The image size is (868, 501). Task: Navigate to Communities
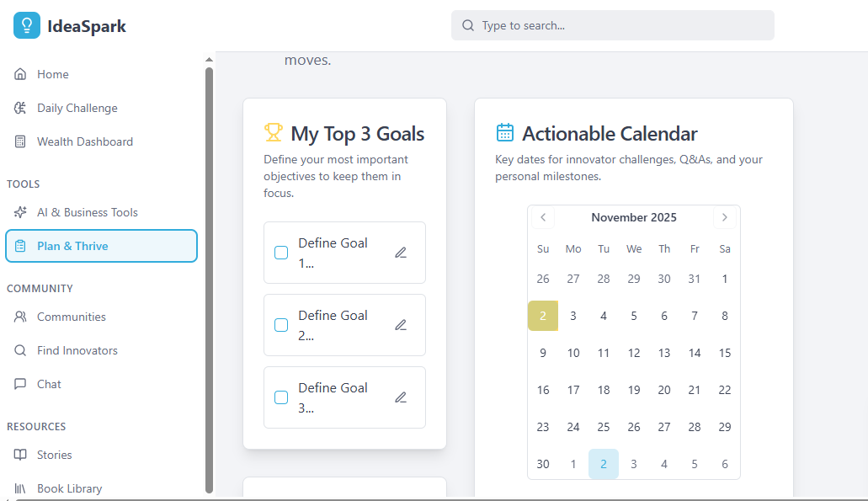[69, 317]
